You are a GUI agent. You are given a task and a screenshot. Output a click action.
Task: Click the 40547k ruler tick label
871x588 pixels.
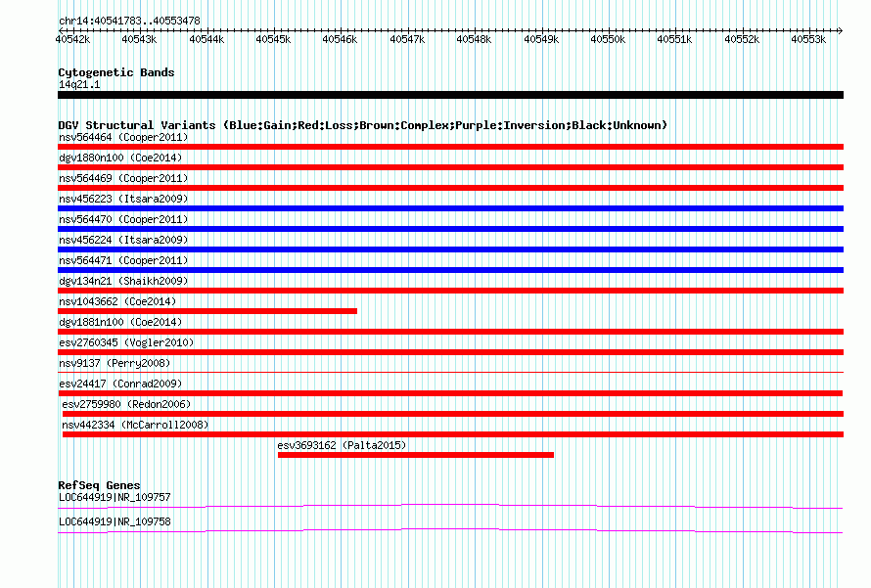click(x=407, y=39)
